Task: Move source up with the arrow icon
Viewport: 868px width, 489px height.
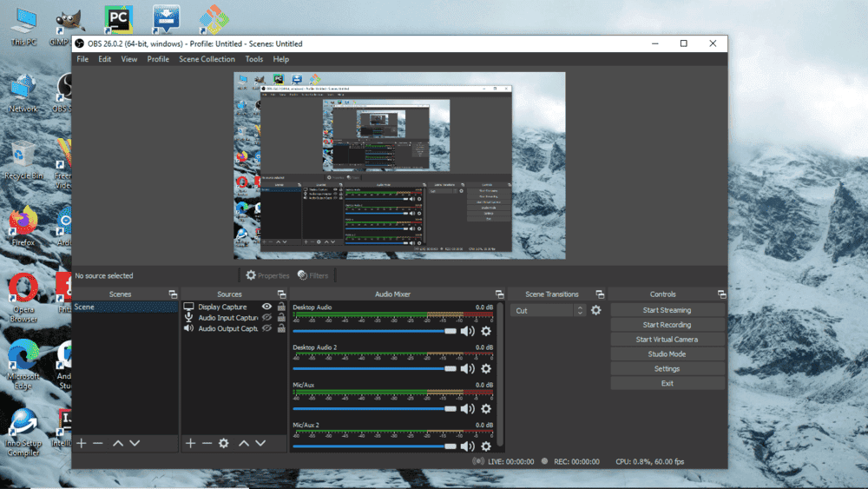Action: pos(244,443)
